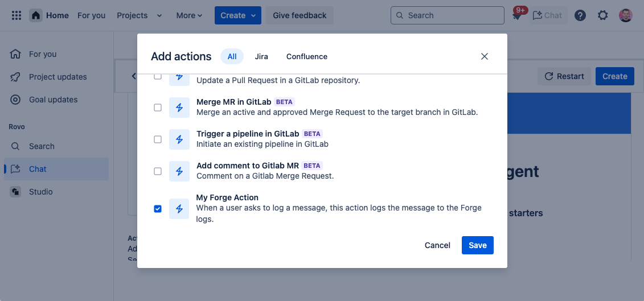Enable the Trigger a pipeline in GitLab checkbox
The image size is (644, 301).
158,139
